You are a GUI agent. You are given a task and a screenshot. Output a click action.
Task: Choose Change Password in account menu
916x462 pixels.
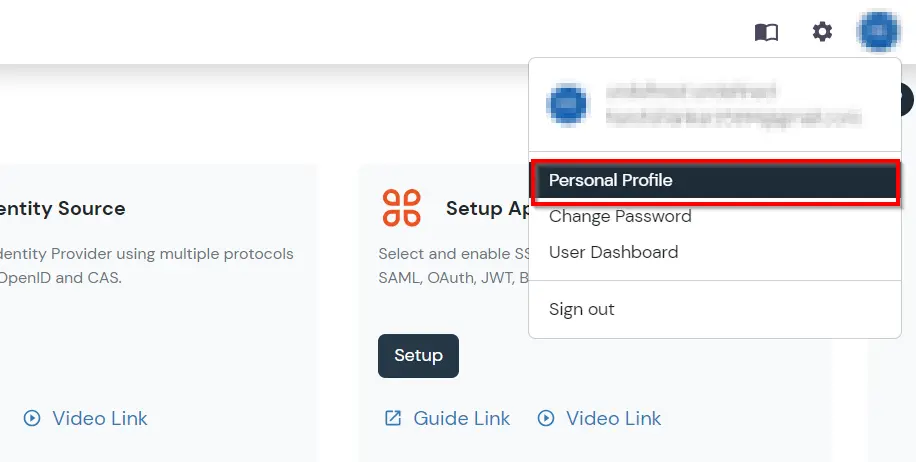point(620,216)
